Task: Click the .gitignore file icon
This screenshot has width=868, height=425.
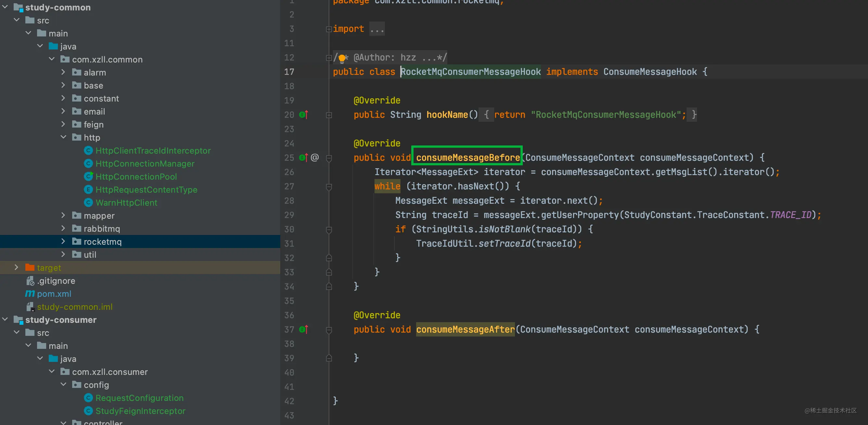Action: (x=30, y=281)
